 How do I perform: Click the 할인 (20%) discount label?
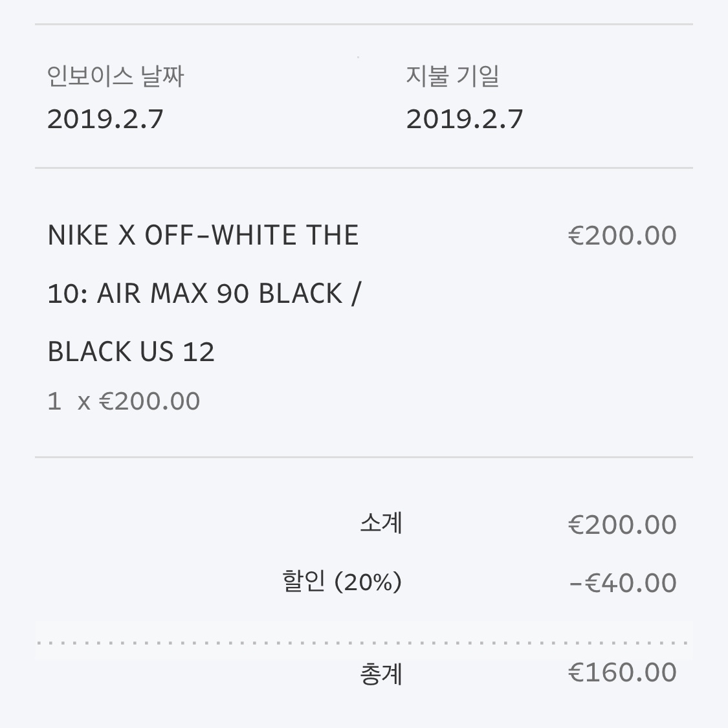point(342,582)
